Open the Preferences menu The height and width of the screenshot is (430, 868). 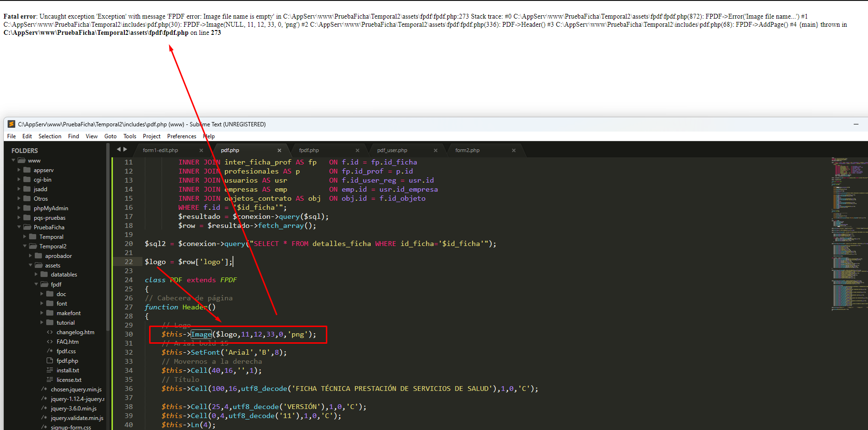pos(182,136)
